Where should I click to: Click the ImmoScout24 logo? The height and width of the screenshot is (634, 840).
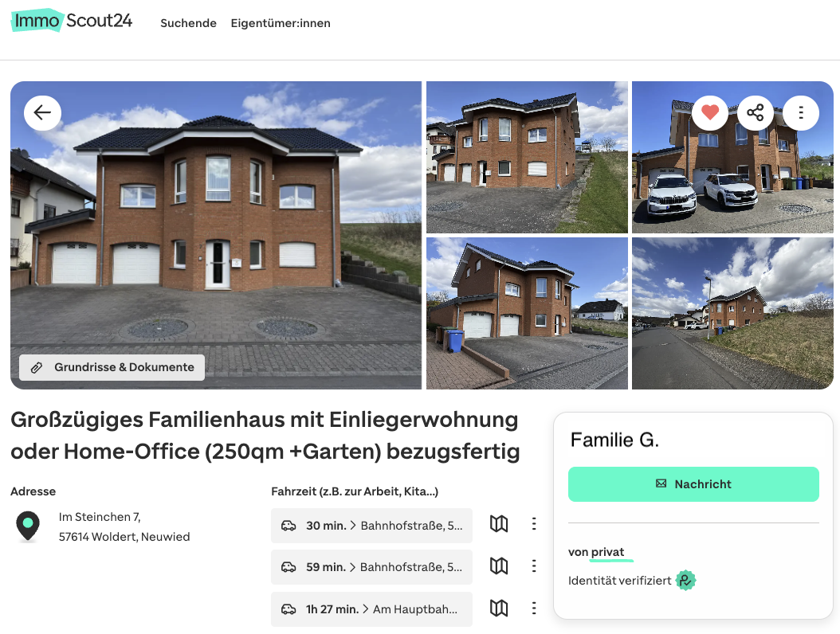(72, 21)
